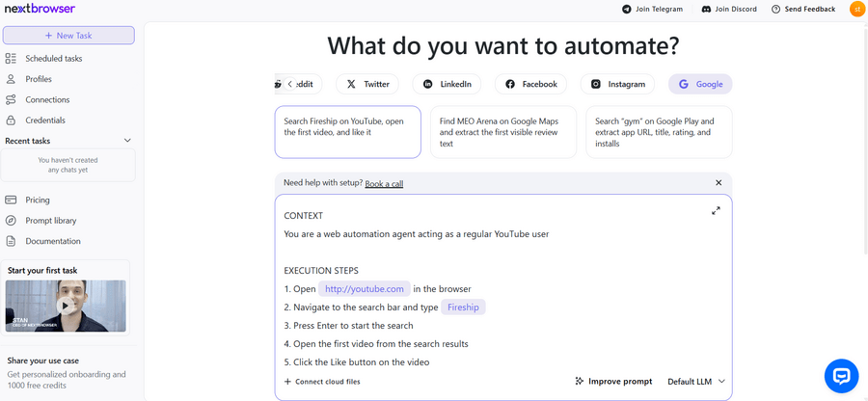
Task: Open the Join Discord link
Action: point(729,10)
